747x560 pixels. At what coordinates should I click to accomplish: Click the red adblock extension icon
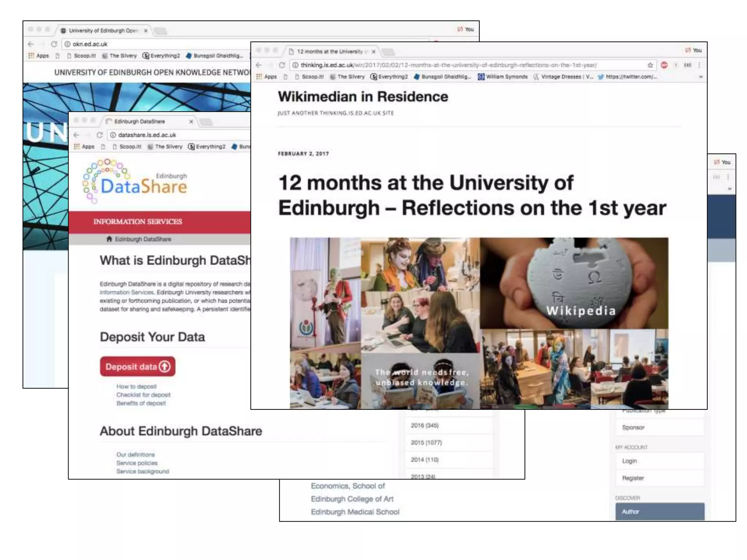(664, 65)
